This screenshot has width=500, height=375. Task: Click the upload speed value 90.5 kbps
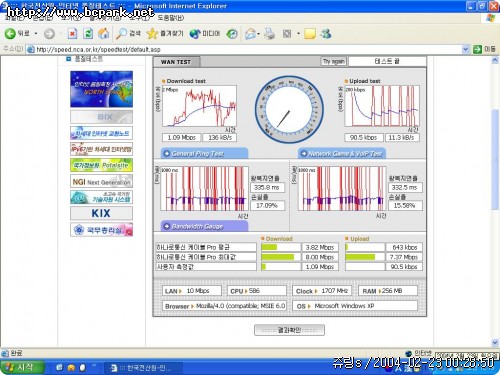(363, 137)
